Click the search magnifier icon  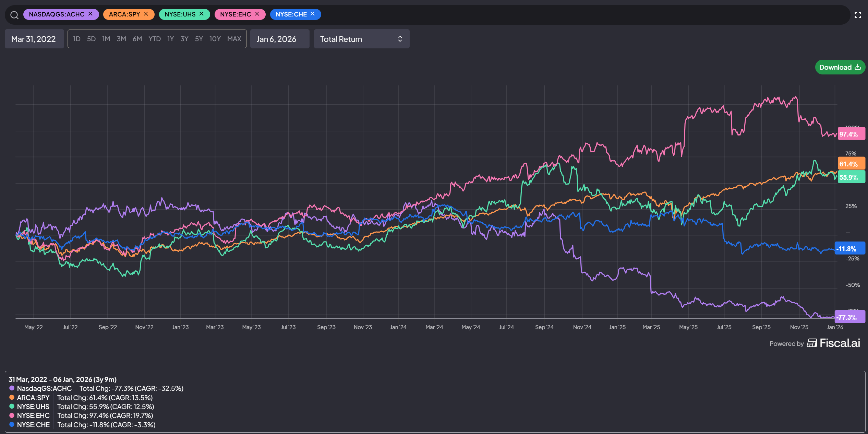pos(14,15)
